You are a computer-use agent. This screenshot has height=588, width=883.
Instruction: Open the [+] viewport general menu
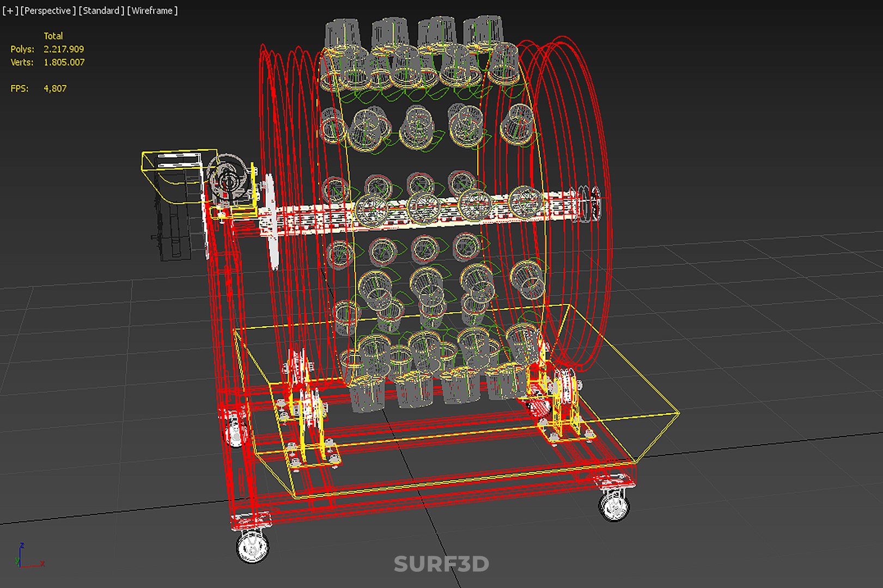(x=10, y=10)
